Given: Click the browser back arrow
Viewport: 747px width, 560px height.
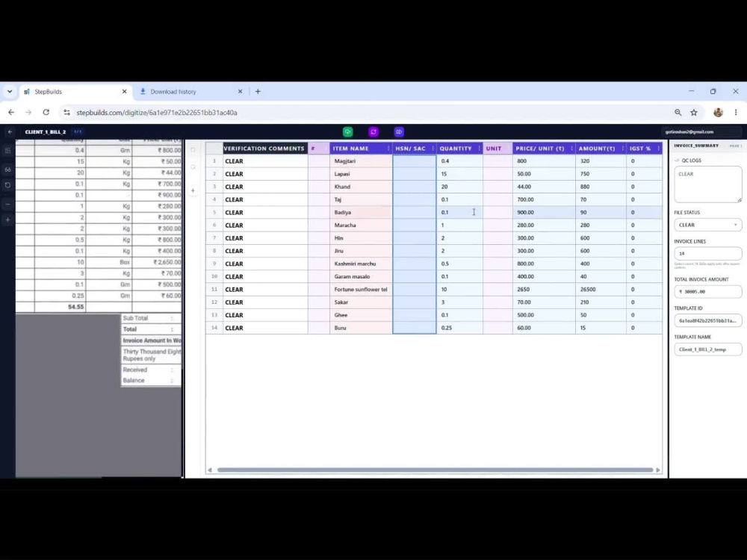Looking at the screenshot, I should click(x=11, y=113).
